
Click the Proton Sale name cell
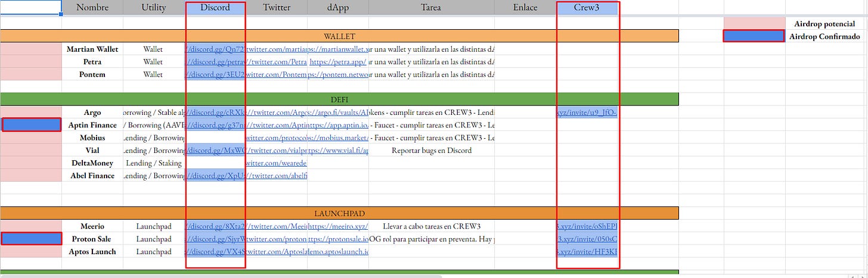92,239
